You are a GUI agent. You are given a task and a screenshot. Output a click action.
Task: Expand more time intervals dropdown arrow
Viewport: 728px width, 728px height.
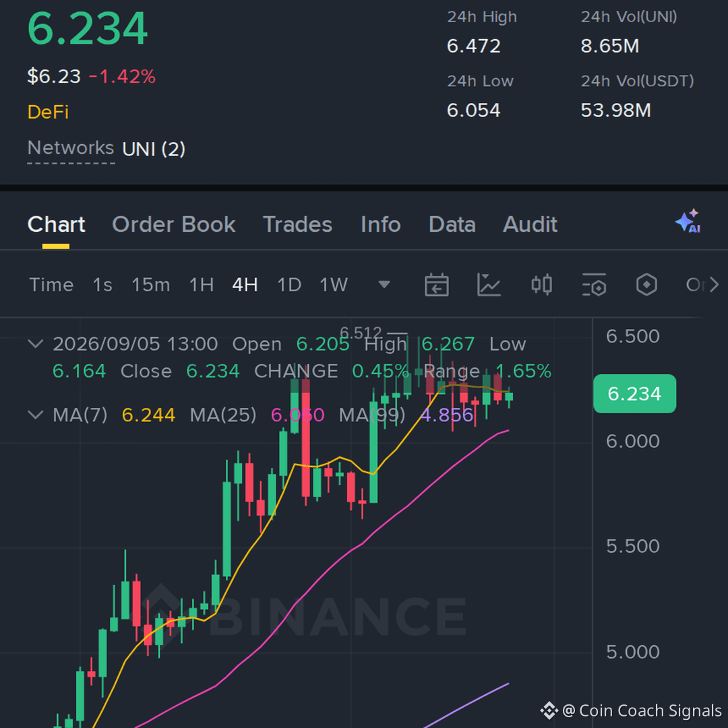click(x=384, y=284)
